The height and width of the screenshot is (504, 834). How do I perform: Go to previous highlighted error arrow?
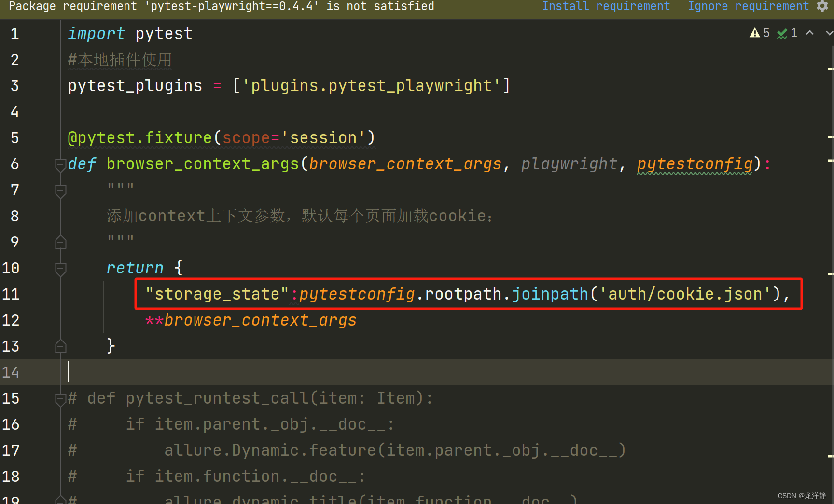810,33
